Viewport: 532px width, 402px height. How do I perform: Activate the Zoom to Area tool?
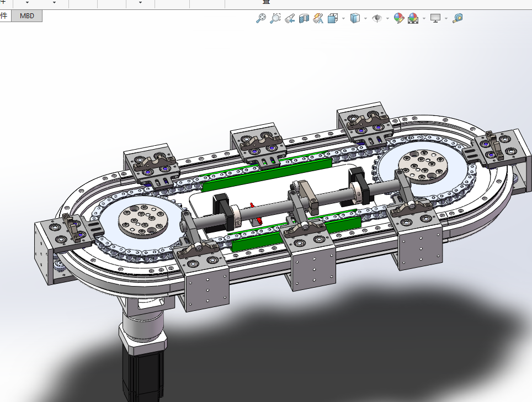[275, 18]
